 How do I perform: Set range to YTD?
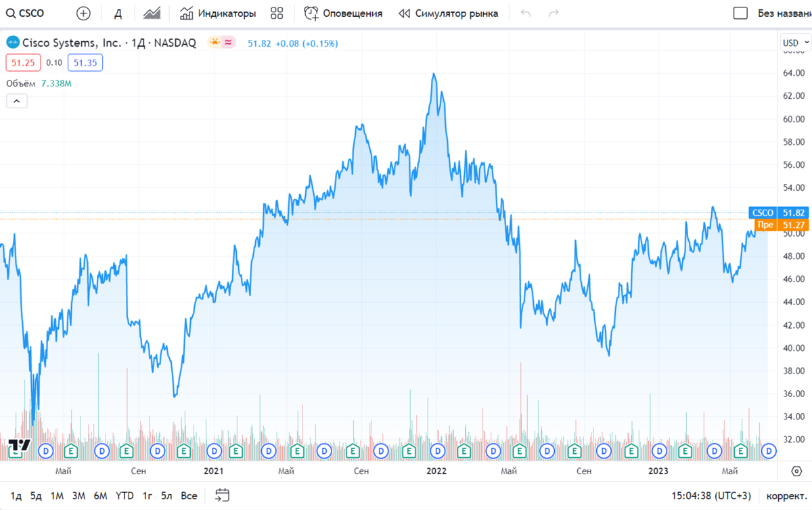click(125, 496)
